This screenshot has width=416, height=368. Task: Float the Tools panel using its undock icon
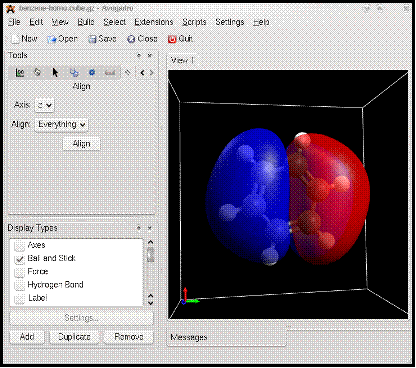click(x=139, y=55)
